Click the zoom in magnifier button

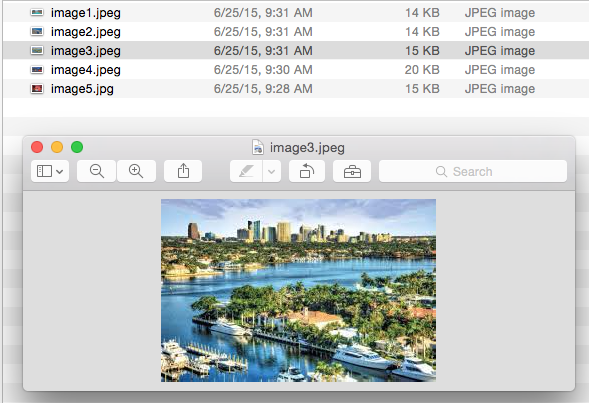tap(136, 171)
